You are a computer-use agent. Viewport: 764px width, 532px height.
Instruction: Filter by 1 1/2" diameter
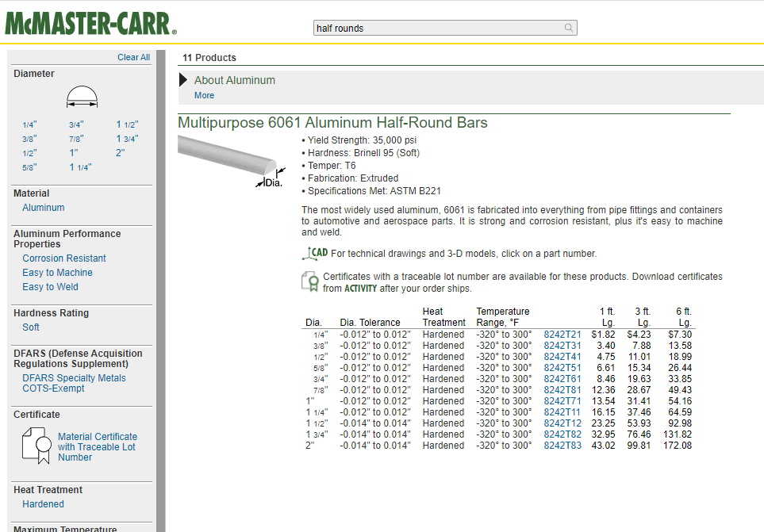(x=127, y=124)
